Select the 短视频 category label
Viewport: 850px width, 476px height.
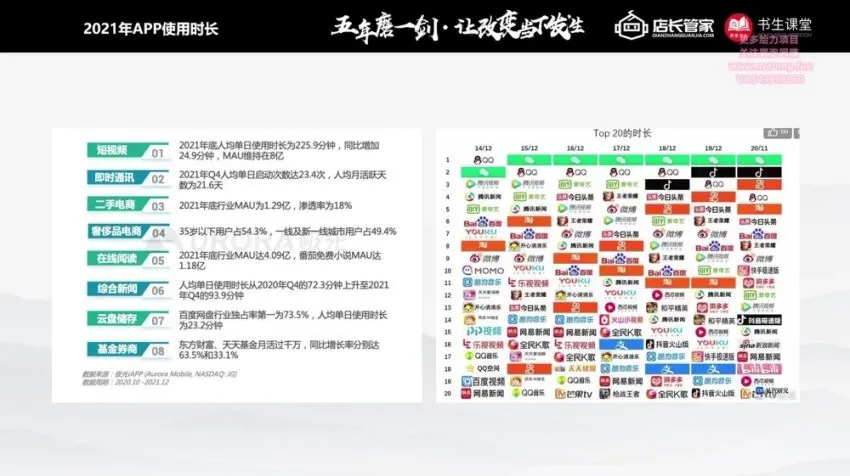(113, 150)
